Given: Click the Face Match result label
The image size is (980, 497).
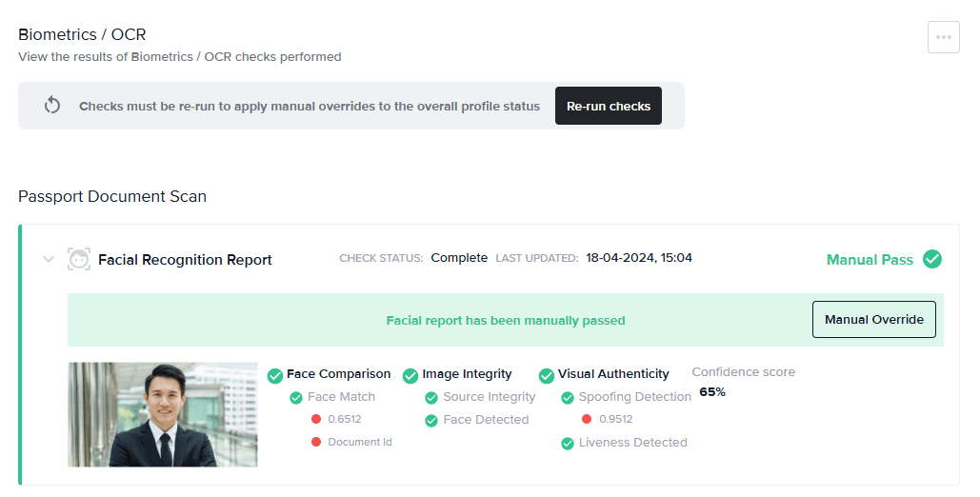Looking at the screenshot, I should (x=341, y=397).
